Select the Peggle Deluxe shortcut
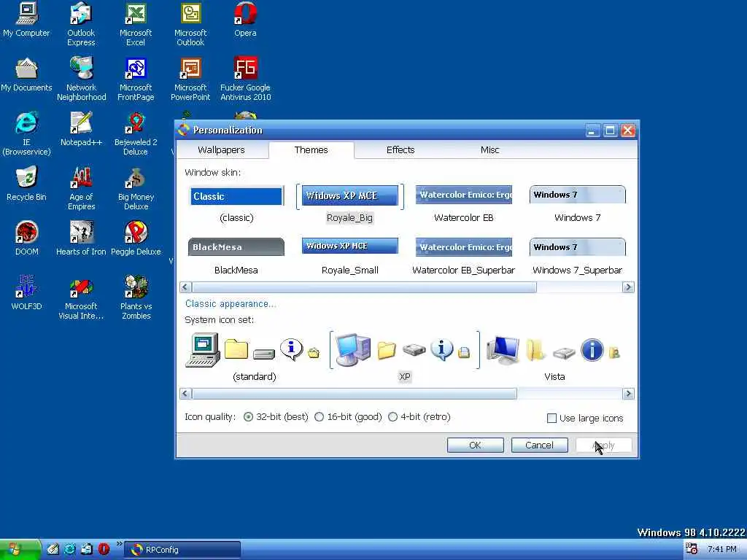Screen dimensions: 747x560 [136, 238]
